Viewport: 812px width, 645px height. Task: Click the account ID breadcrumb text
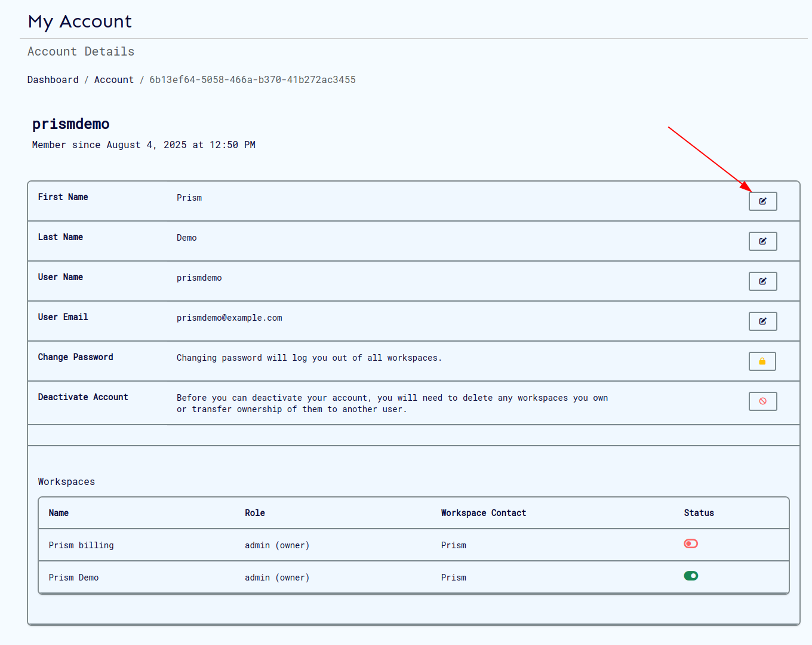coord(253,80)
